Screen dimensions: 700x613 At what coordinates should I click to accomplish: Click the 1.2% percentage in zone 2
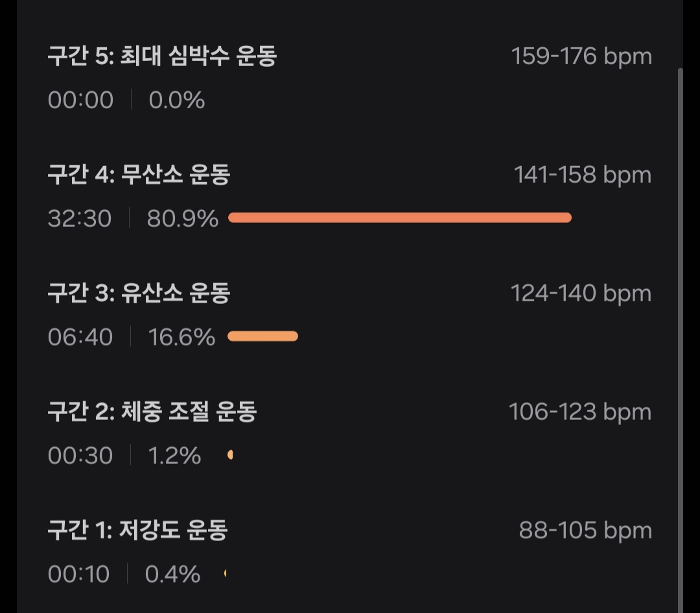pyautogui.click(x=175, y=456)
